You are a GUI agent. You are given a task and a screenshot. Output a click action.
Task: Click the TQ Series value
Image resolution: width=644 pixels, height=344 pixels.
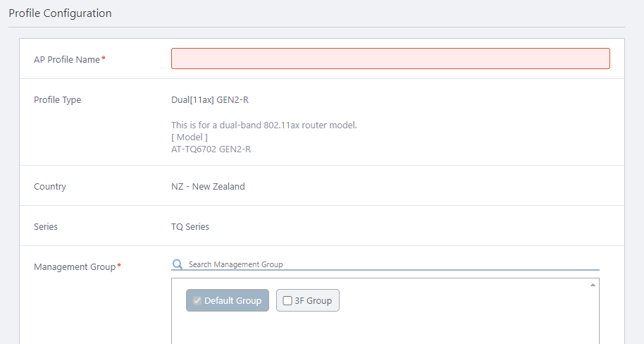point(190,227)
